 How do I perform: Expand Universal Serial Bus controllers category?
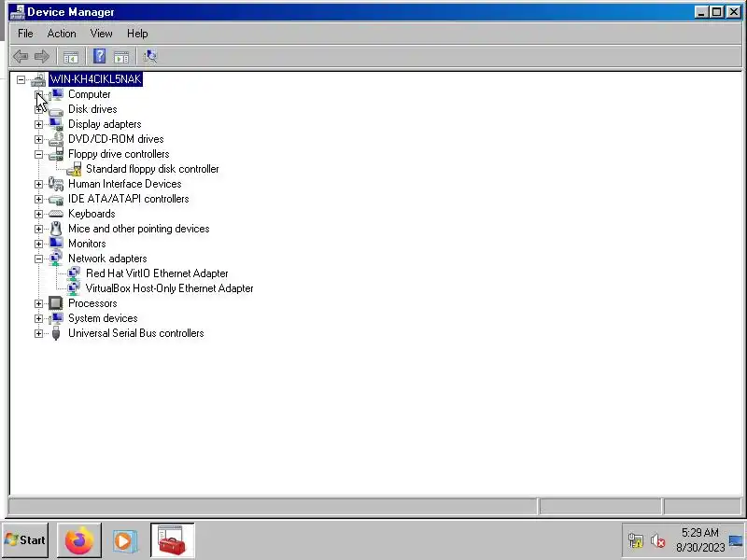pyautogui.click(x=38, y=334)
